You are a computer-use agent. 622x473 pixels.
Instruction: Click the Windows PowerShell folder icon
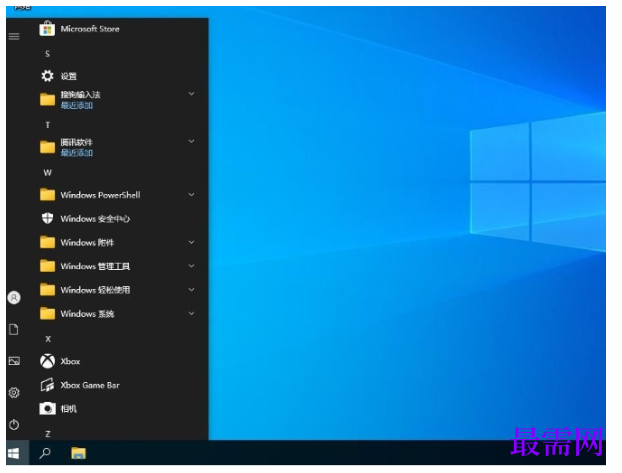click(48, 195)
